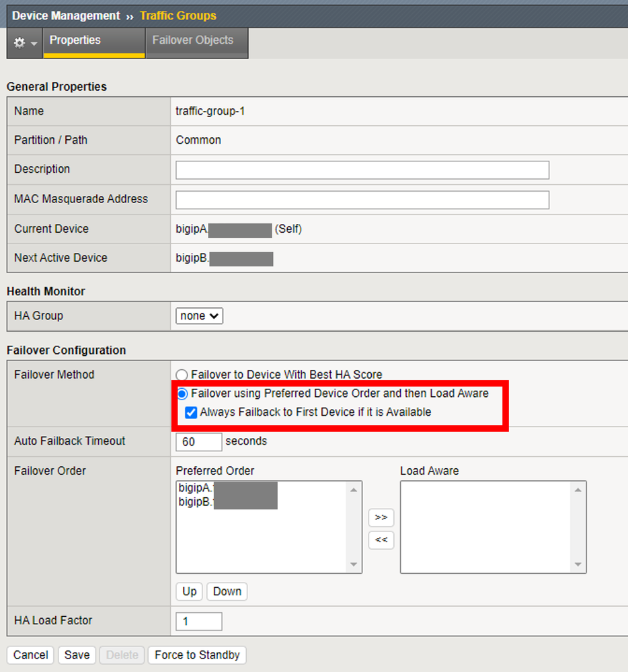628x672 pixels.
Task: Uncheck Always Failback to First Device
Action: click(191, 412)
